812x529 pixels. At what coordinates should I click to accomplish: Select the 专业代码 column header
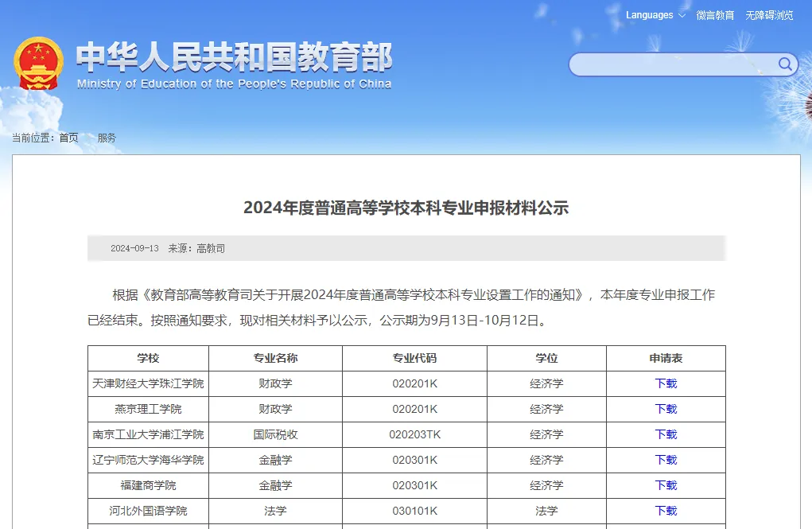coord(415,358)
